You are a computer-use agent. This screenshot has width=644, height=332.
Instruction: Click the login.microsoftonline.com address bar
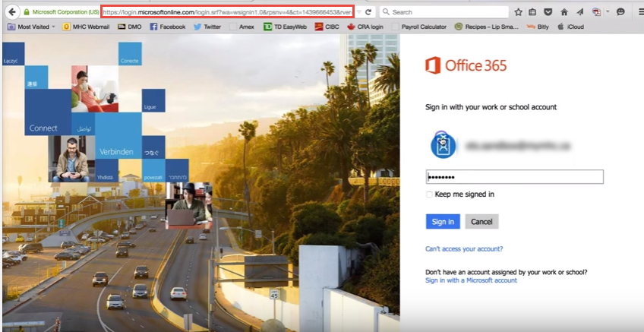coord(227,12)
